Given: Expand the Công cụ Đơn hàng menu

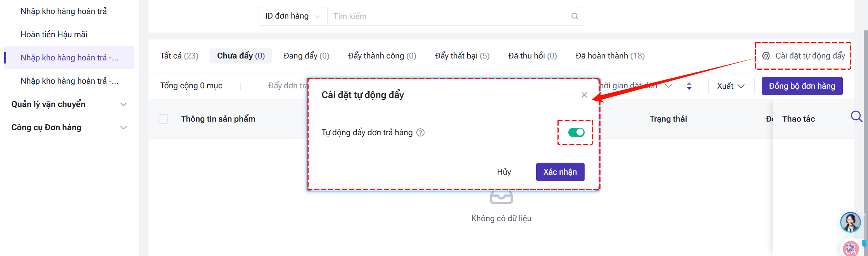Looking at the screenshot, I should (x=69, y=127).
